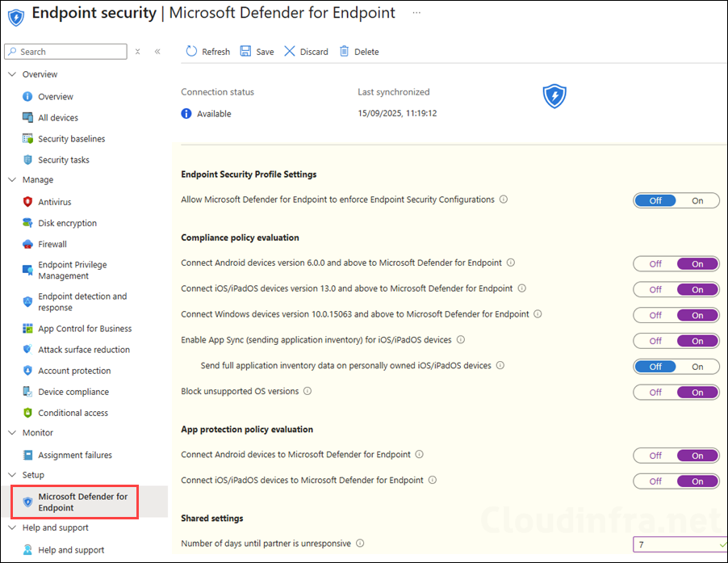
Task: Collapse the sidebar with double chevron
Action: (157, 52)
